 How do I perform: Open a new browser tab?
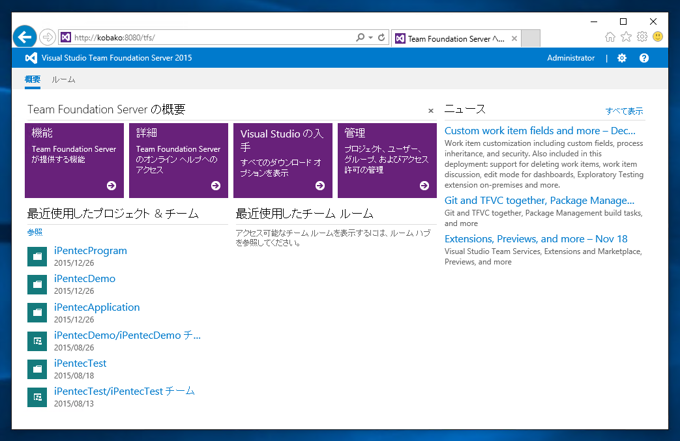point(531,38)
